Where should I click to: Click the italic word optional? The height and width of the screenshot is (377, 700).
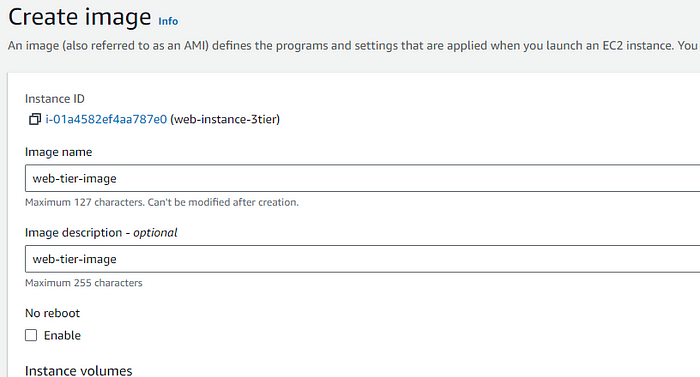point(155,233)
